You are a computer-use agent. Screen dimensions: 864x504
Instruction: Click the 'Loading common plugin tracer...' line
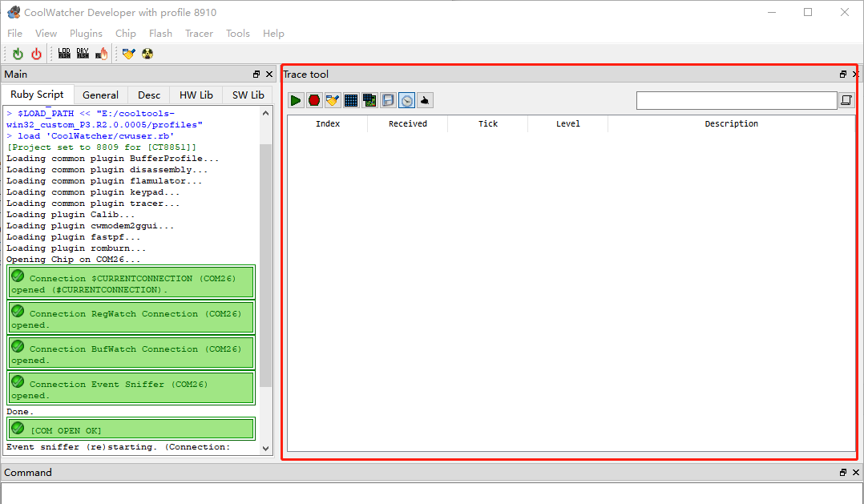coord(93,204)
